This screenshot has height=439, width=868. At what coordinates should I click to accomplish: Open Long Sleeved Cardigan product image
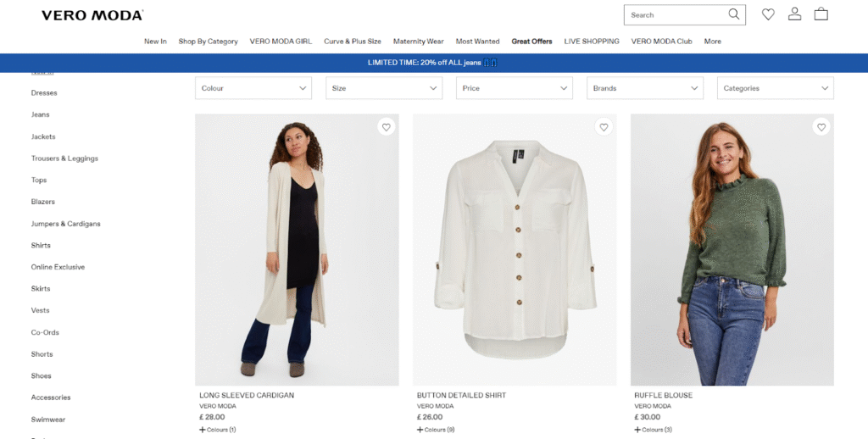pyautogui.click(x=297, y=250)
